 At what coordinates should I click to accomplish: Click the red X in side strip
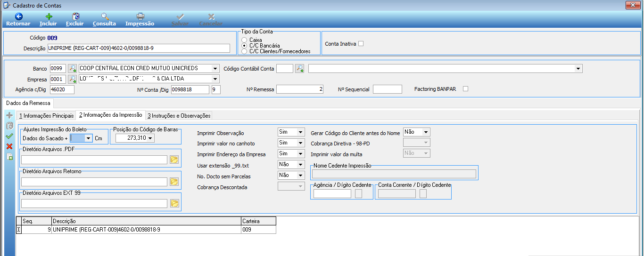tap(9, 146)
